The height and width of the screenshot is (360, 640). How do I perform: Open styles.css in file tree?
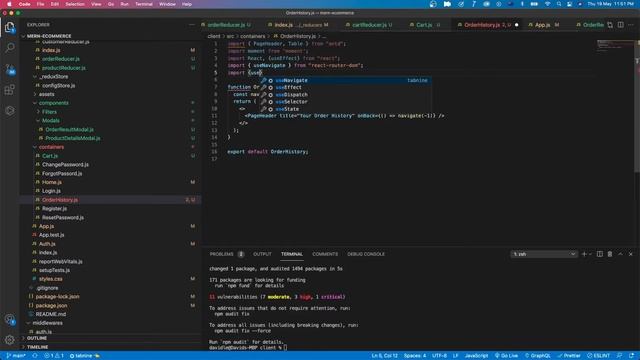(51, 279)
